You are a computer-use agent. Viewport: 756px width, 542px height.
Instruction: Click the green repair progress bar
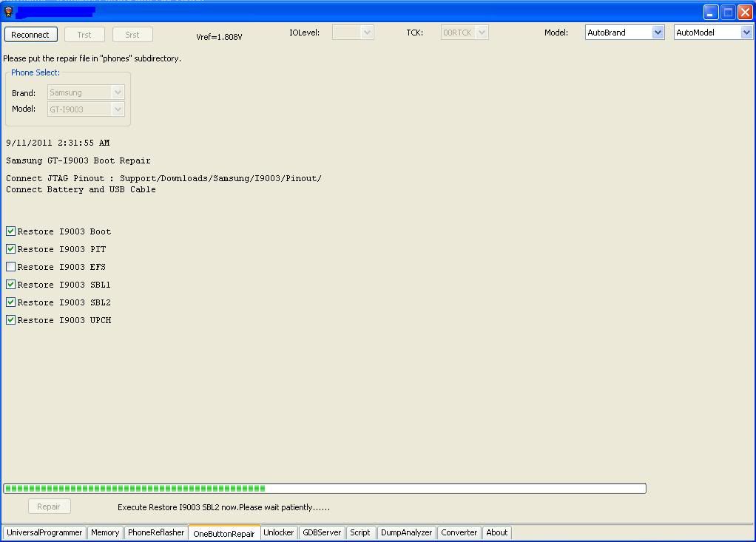point(325,488)
